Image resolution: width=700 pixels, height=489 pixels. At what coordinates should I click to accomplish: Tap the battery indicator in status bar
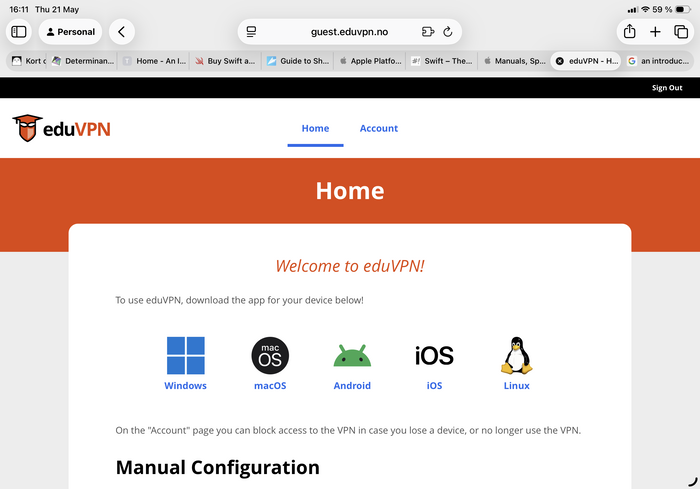click(x=683, y=9)
